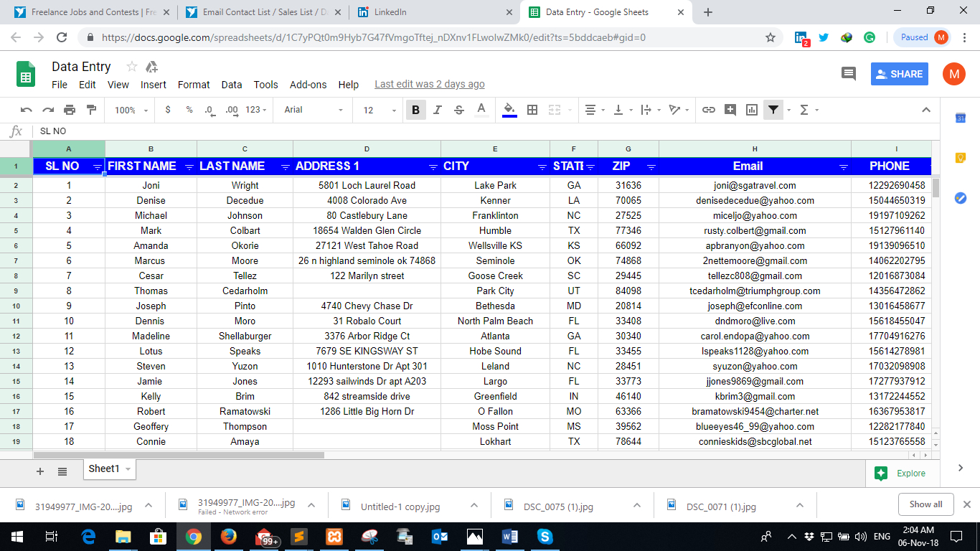
Task: Insert a comment using the toolbar icon
Action: click(x=730, y=110)
